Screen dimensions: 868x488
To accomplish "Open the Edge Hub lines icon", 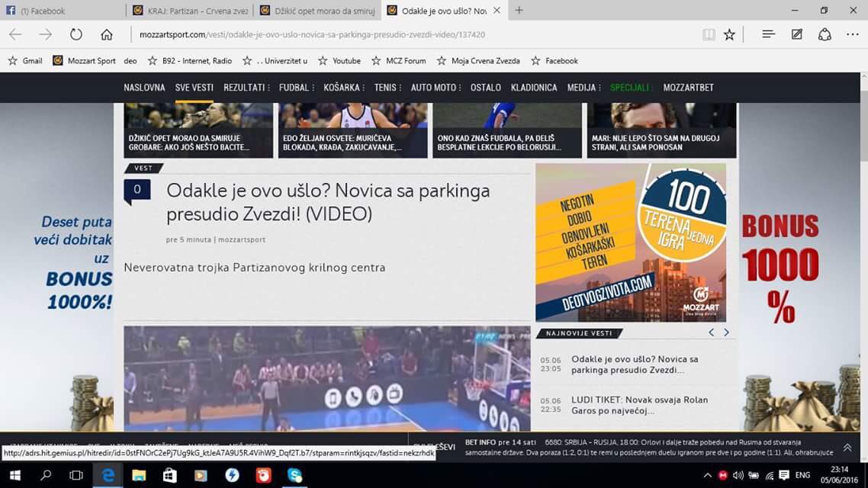I will coord(768,34).
